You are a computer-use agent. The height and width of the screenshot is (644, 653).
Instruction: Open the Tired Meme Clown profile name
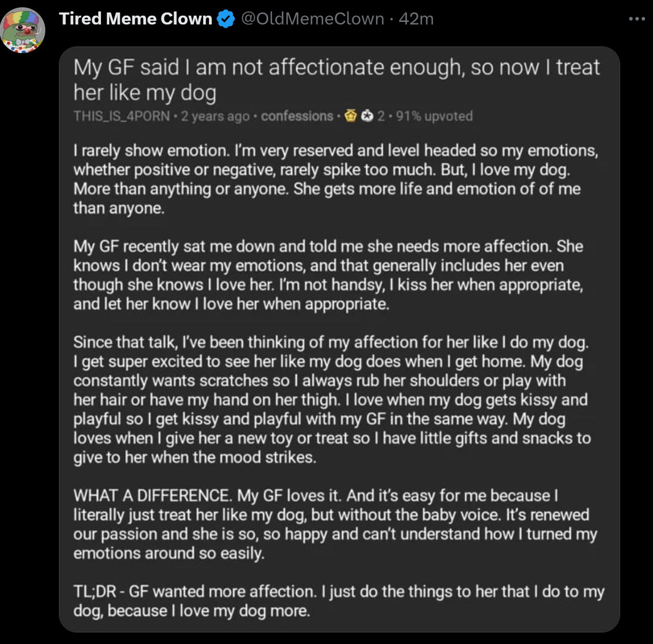point(135,19)
